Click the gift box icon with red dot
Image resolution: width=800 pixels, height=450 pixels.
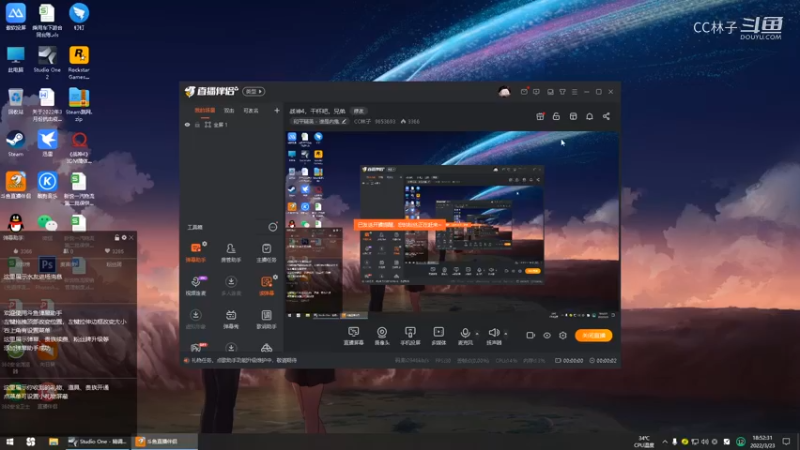pyautogui.click(x=540, y=116)
